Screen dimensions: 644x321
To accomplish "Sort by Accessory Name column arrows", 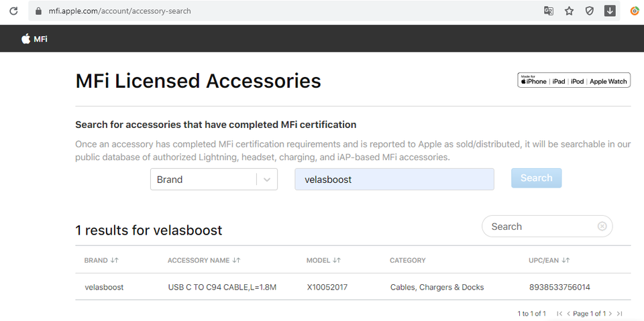I will (x=236, y=260).
